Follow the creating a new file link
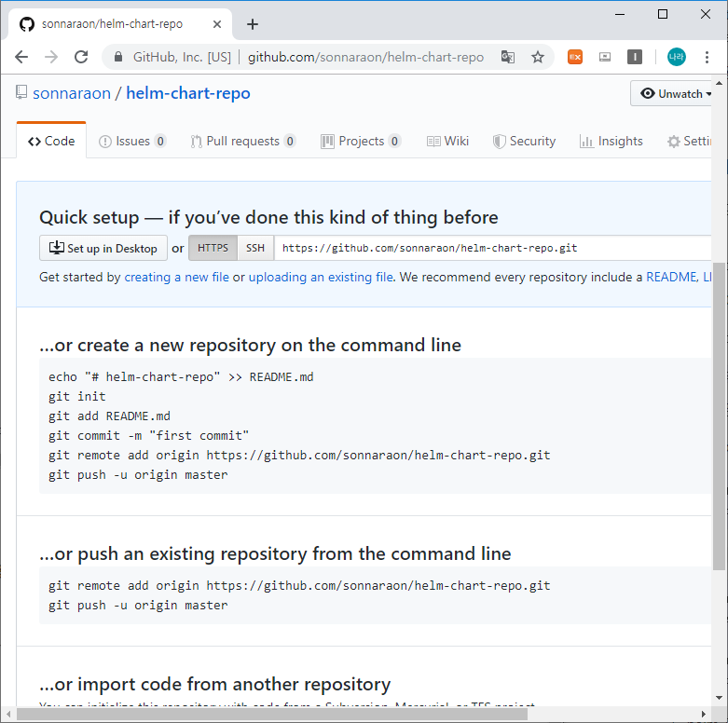The height and width of the screenshot is (723, 728). coord(176,277)
